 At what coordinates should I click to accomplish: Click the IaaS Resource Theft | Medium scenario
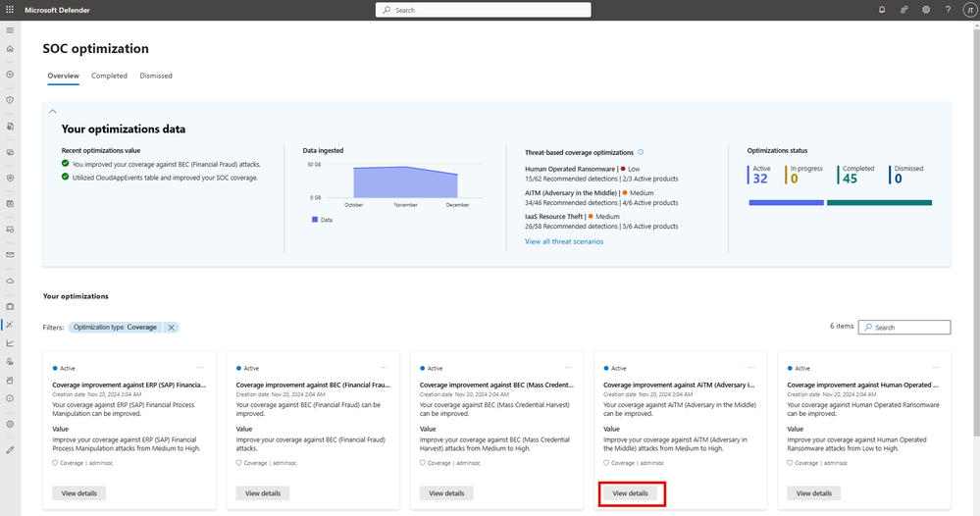[x=573, y=217]
